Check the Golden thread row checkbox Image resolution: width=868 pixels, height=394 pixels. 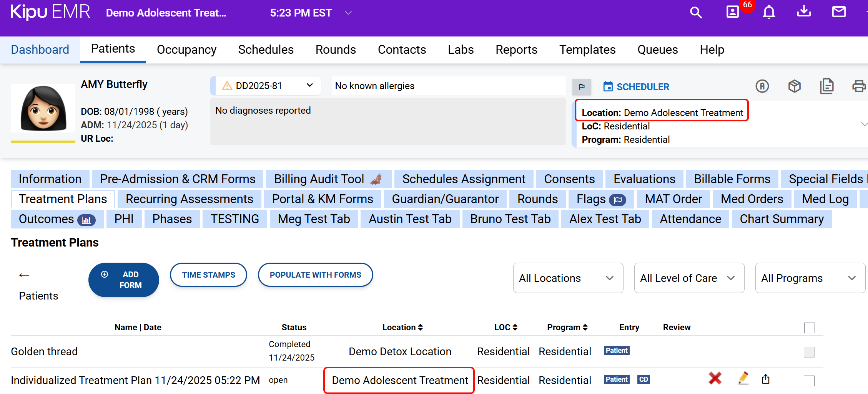pyautogui.click(x=809, y=352)
